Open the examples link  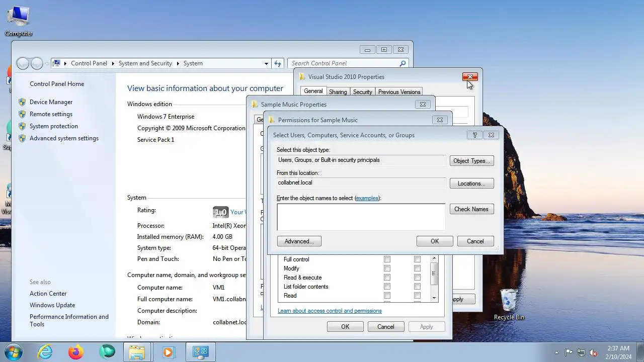click(367, 198)
